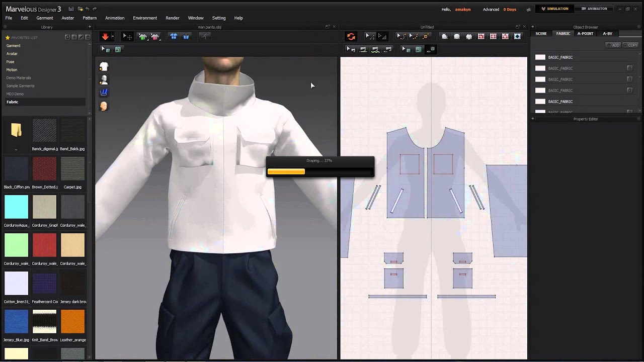
Task: Switch to the A-POINT tab
Action: click(x=585, y=34)
